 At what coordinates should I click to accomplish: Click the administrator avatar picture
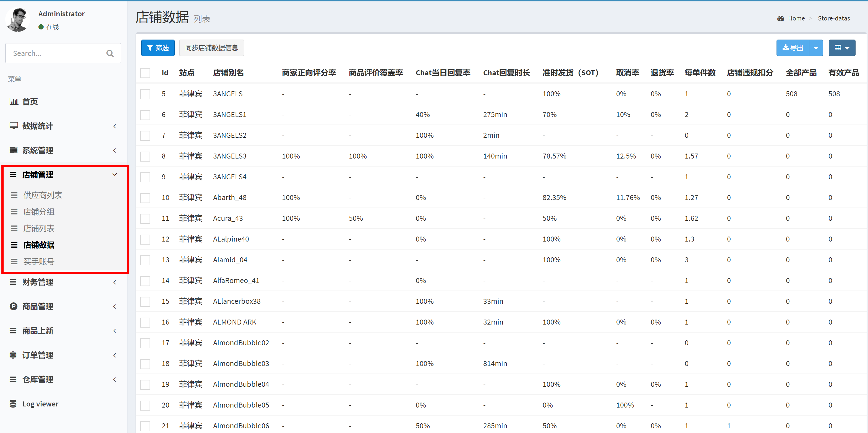17,20
